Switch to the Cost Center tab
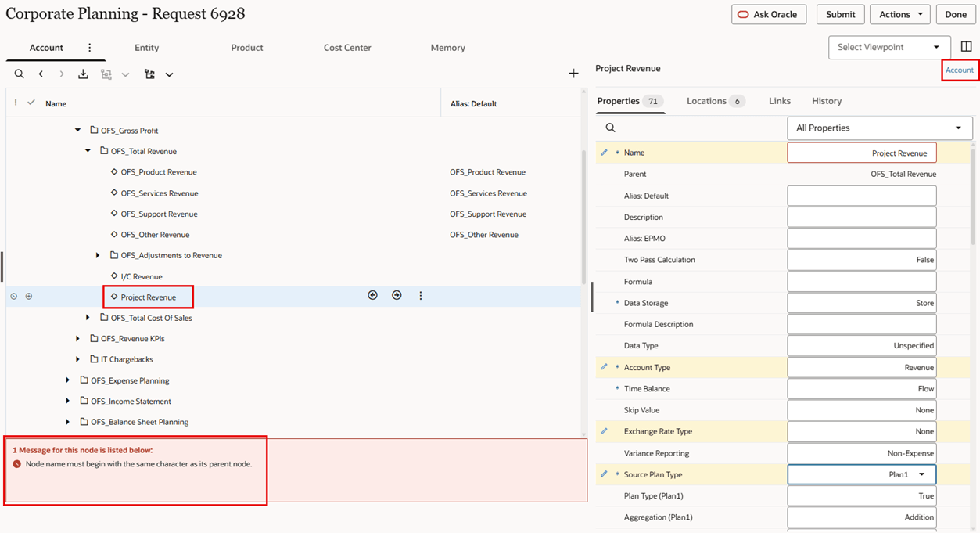 347,48
